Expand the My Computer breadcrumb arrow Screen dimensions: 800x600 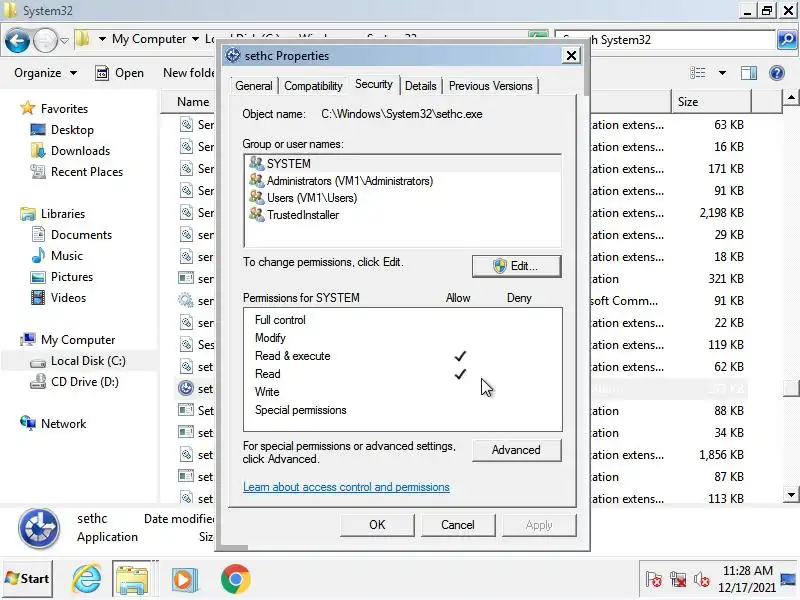(195, 39)
